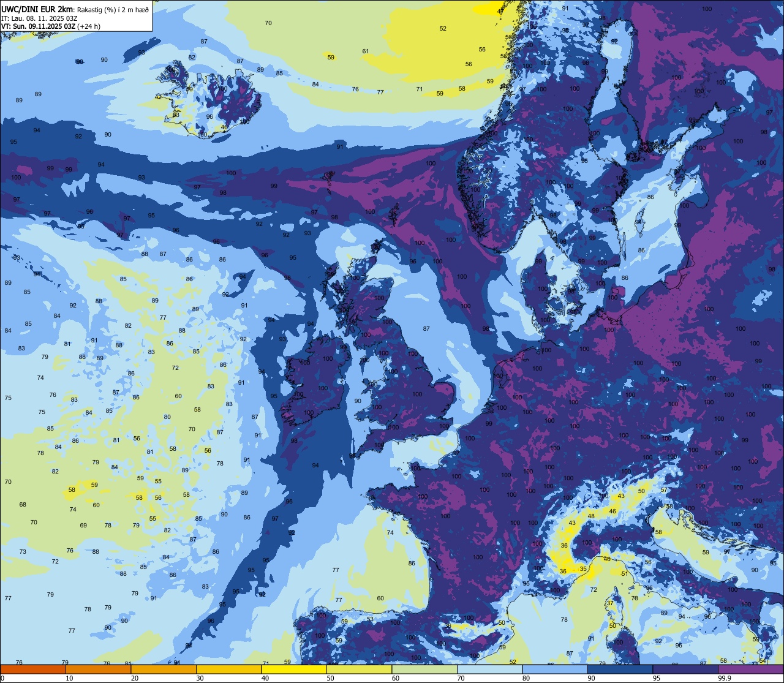Select the 50–60 pale yellow legend swatch
Viewport: 784px width, 683px height.
tap(359, 669)
